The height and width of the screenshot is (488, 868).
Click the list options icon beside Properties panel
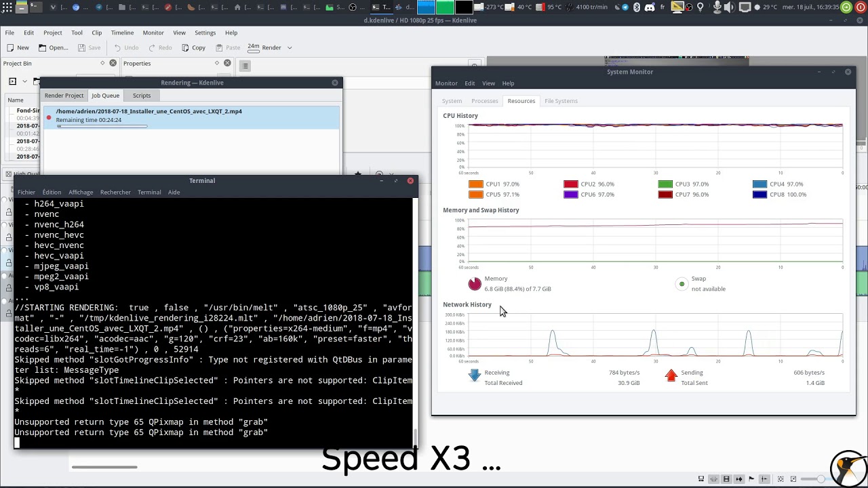[245, 66]
